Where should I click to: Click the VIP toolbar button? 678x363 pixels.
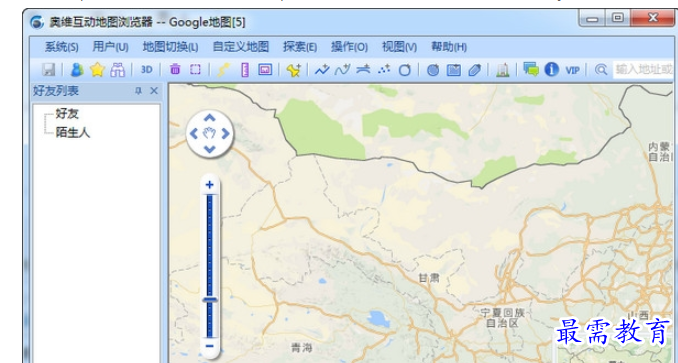tap(572, 70)
